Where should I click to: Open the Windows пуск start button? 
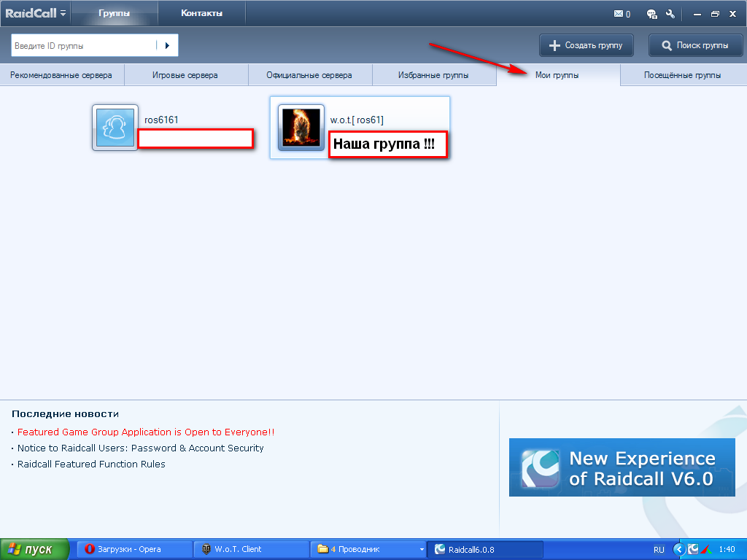(x=34, y=549)
